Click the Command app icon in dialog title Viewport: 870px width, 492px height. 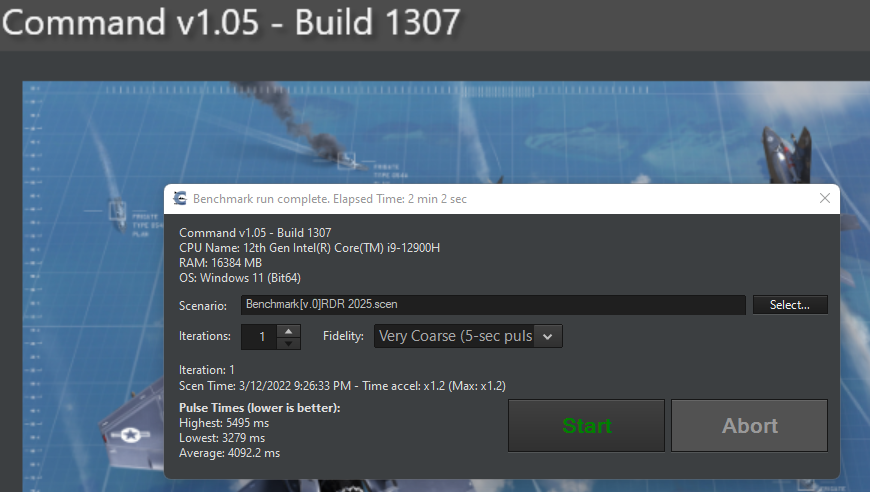tap(180, 198)
